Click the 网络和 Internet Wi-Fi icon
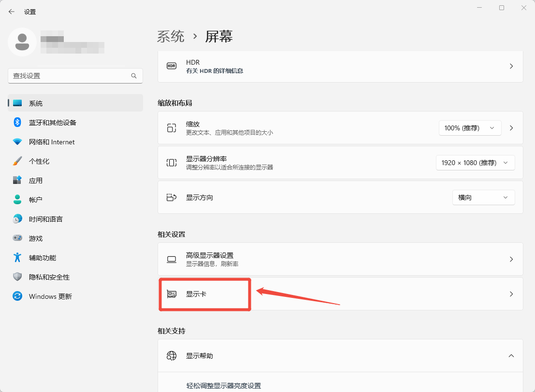This screenshot has height=392, width=535. (x=17, y=142)
